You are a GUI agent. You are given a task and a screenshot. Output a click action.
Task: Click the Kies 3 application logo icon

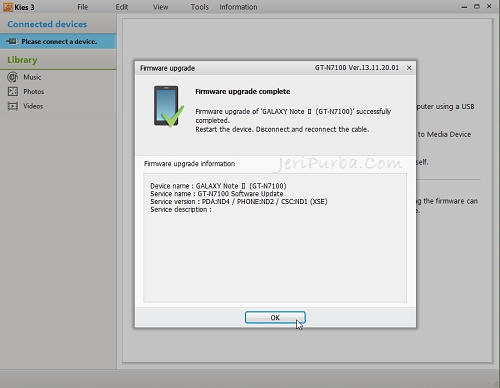[8, 7]
